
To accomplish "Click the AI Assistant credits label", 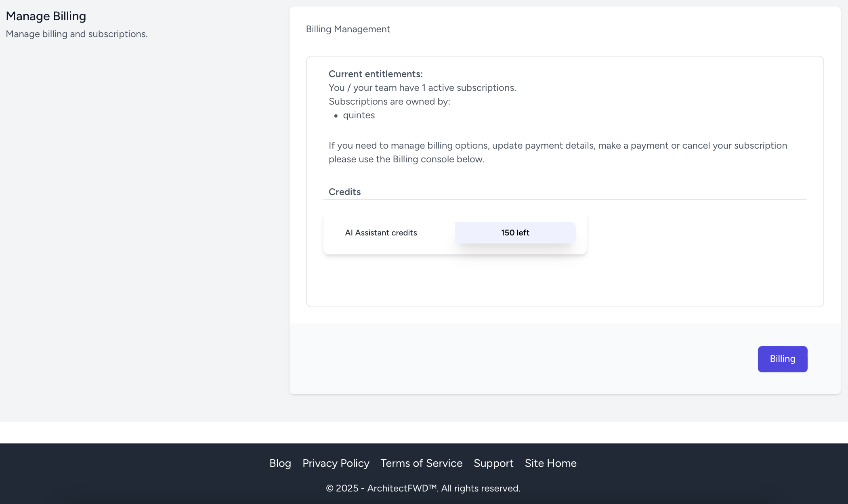I will pos(381,233).
